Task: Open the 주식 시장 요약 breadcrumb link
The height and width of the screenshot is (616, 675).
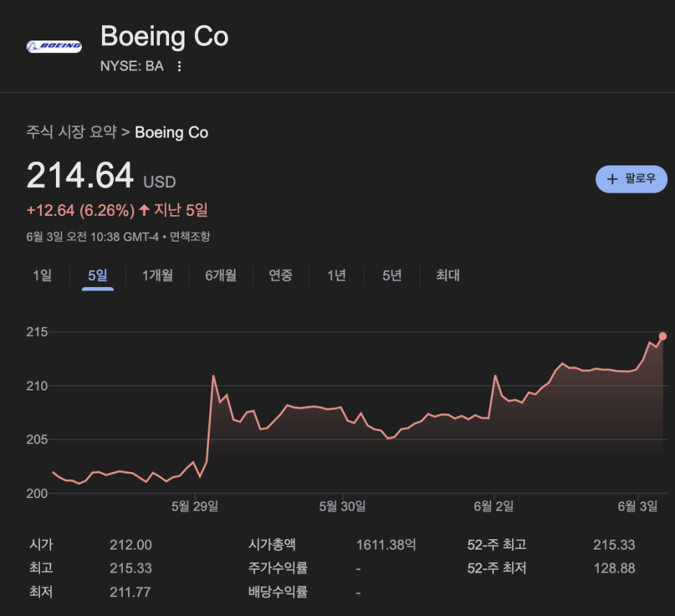Action: click(x=71, y=132)
